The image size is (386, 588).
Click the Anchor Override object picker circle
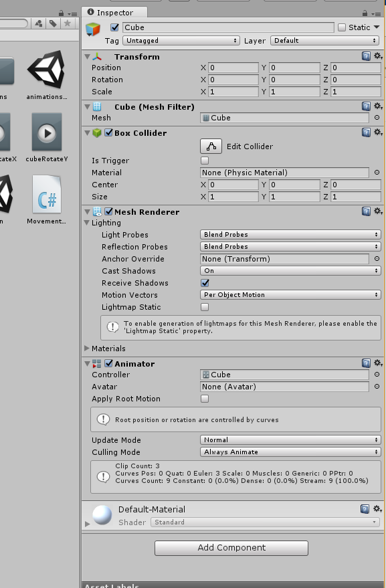[377, 258]
